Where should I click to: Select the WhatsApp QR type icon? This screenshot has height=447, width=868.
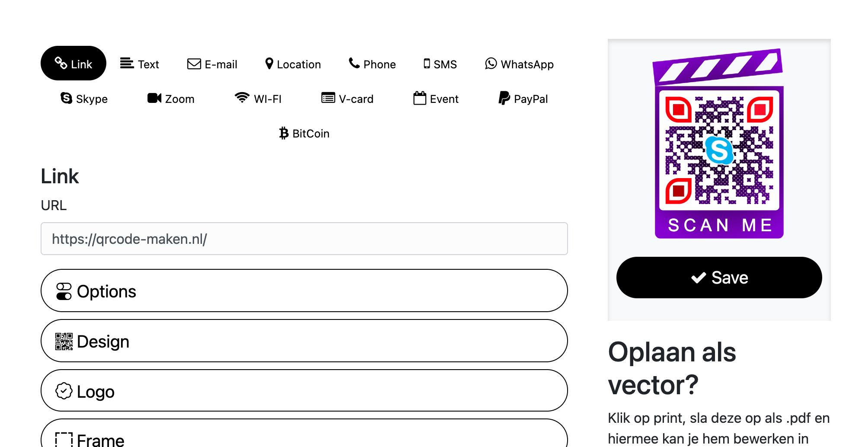491,64
